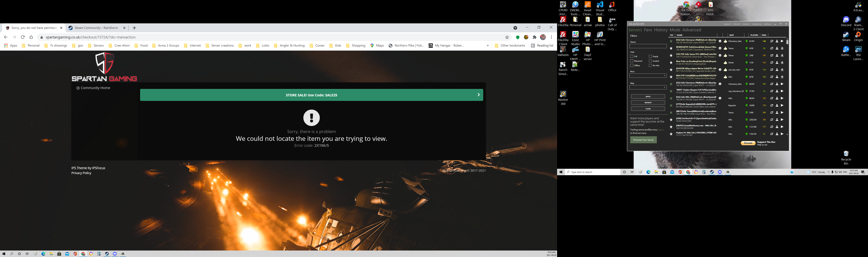Open Valheim desktop shortcut
Viewport: 868px width, 257px height.
point(563,51)
